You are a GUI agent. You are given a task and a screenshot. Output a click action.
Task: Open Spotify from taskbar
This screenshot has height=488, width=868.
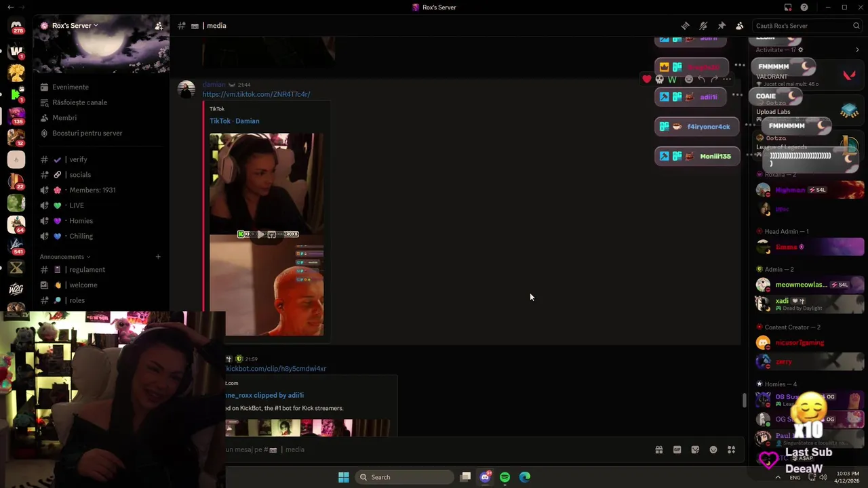point(505,477)
